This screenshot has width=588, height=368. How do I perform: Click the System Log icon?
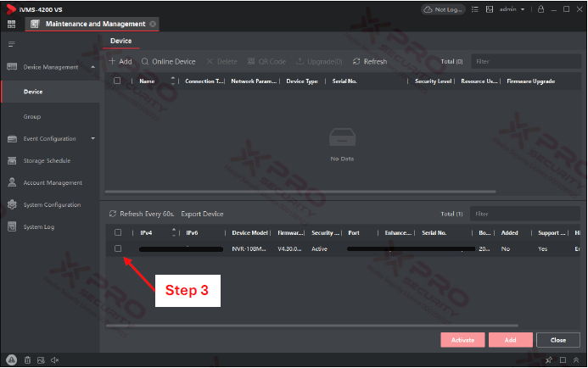point(12,226)
